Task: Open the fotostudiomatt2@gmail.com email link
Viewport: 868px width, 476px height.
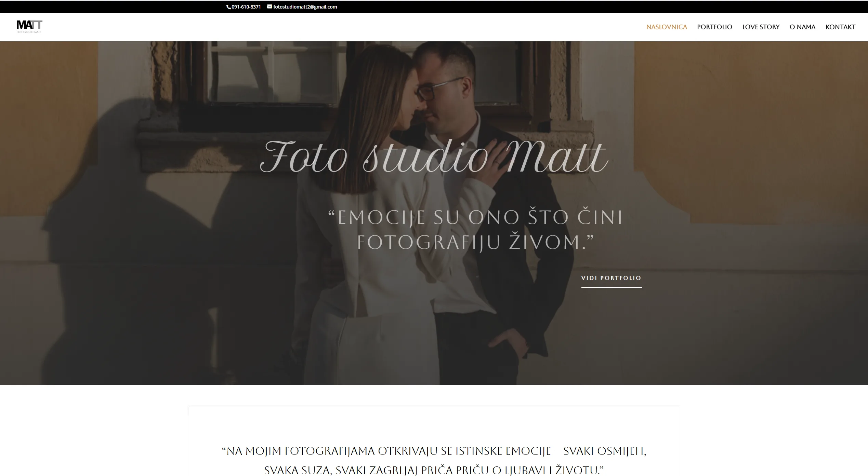Action: coord(305,7)
